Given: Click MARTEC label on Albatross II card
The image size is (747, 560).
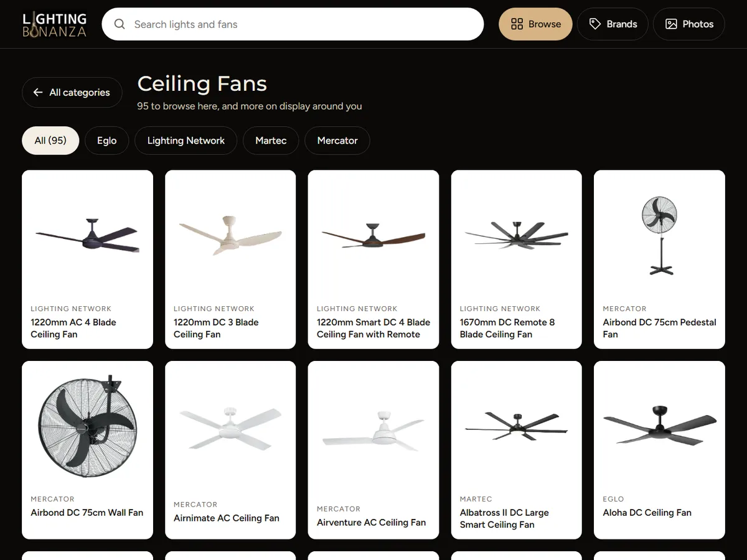Looking at the screenshot, I should click(x=476, y=499).
